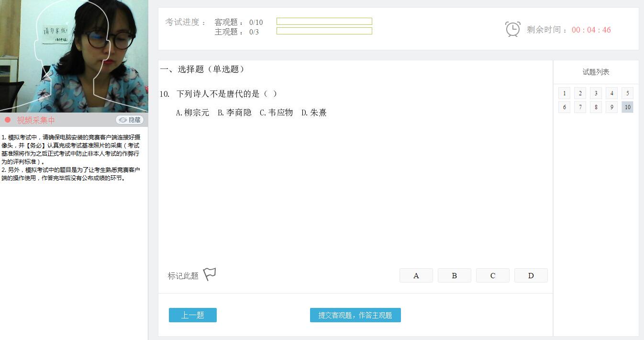Jump to question 3 in question list
The height and width of the screenshot is (340, 644).
pos(596,93)
